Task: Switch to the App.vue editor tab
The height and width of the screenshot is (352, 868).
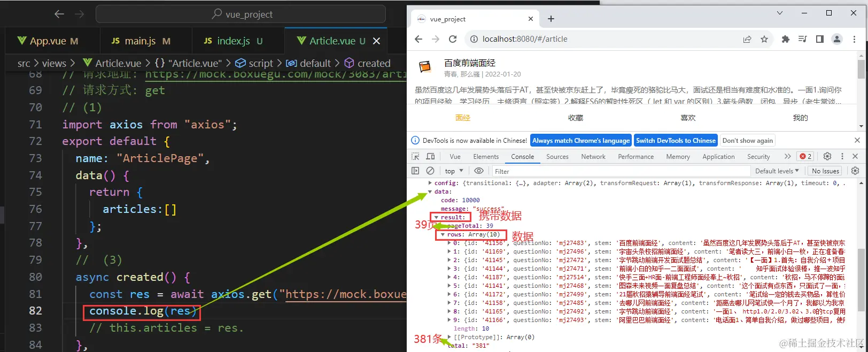Action: click(x=49, y=41)
